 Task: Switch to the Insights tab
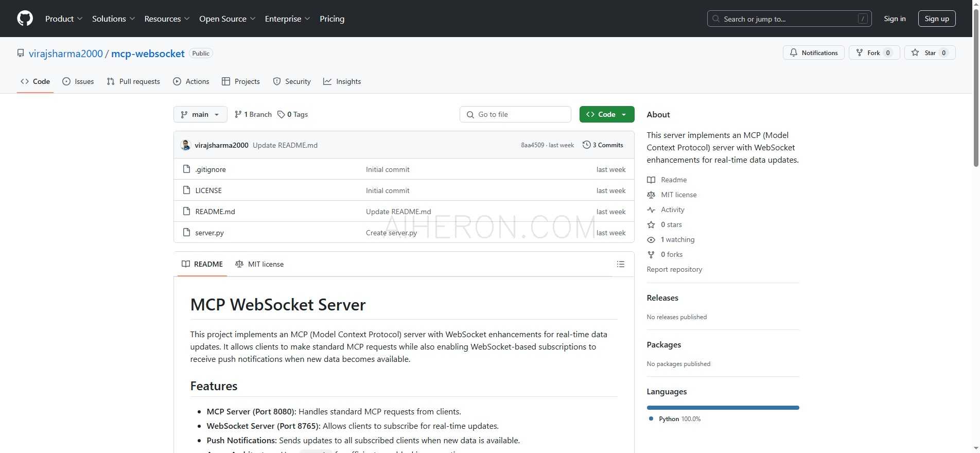342,81
